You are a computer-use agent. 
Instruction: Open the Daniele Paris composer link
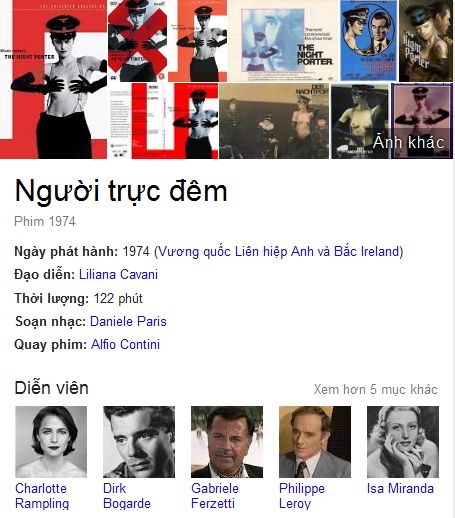click(x=128, y=321)
